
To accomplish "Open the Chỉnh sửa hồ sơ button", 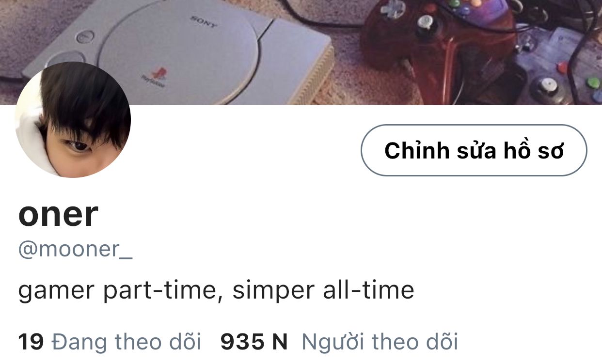I will click(x=474, y=150).
